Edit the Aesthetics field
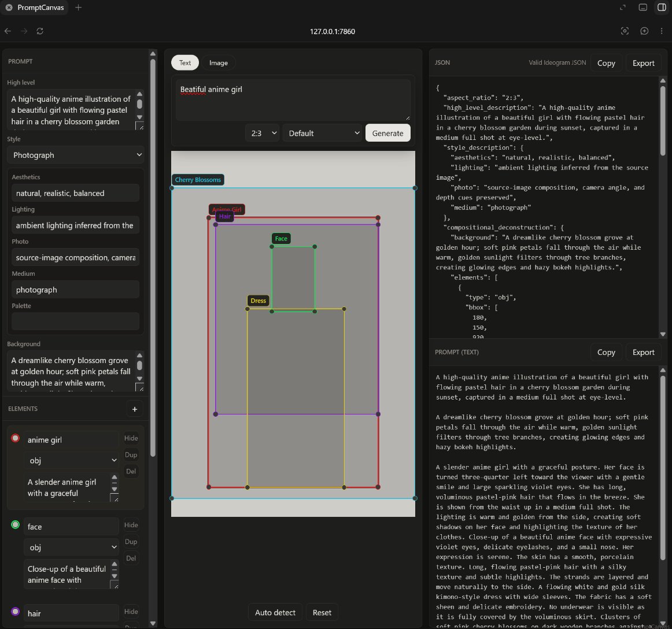Screen dimensions: 672x629 click(75, 193)
